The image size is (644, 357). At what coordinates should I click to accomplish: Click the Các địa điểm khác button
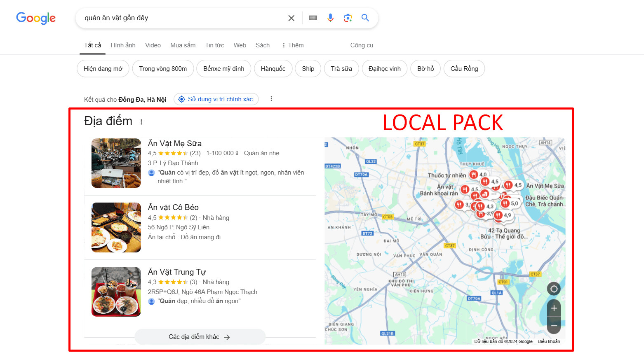[x=200, y=337]
